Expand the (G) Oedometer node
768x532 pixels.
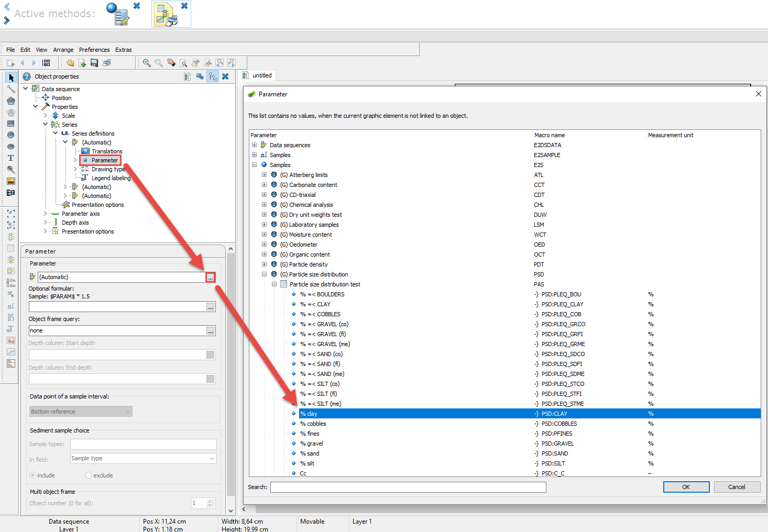(x=264, y=245)
